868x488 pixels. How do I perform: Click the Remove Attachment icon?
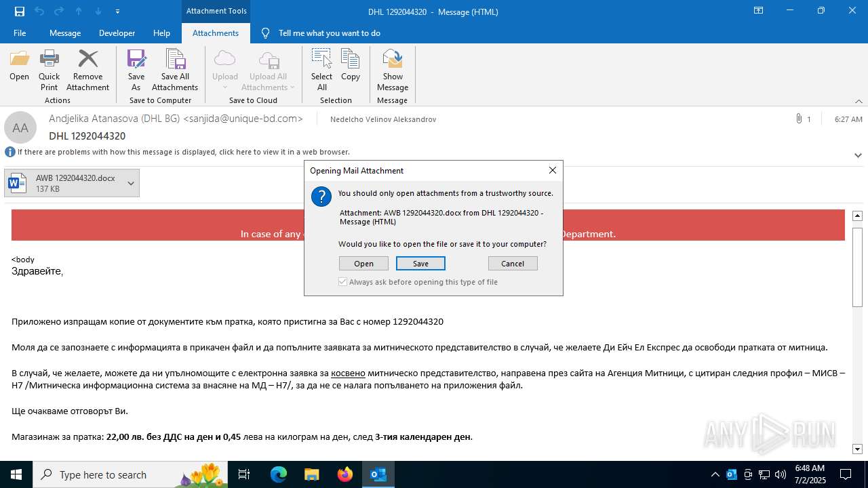[87, 70]
